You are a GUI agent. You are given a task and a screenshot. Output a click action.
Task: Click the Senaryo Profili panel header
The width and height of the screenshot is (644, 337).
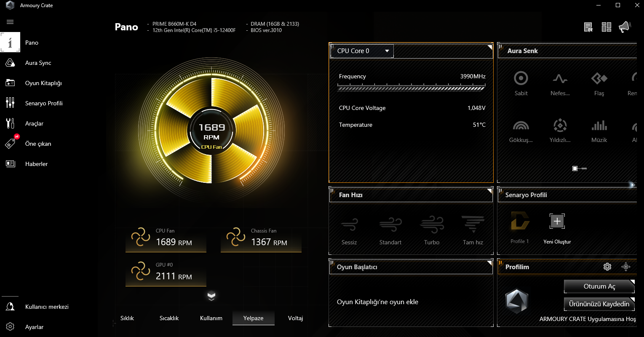coord(567,195)
